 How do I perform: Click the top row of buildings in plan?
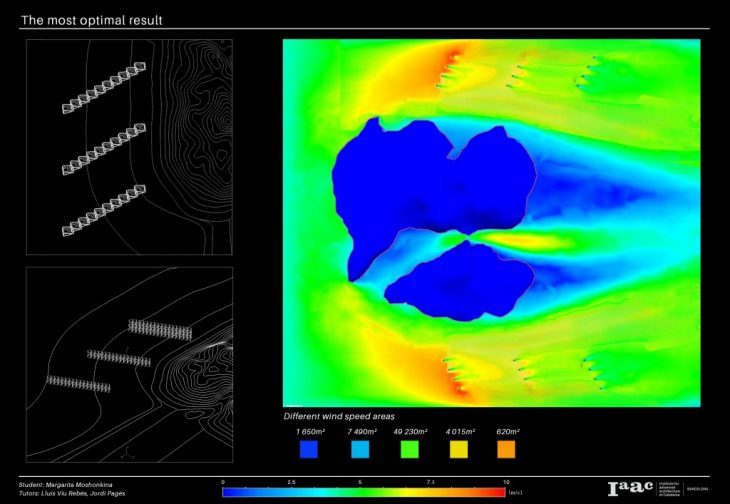(104, 86)
